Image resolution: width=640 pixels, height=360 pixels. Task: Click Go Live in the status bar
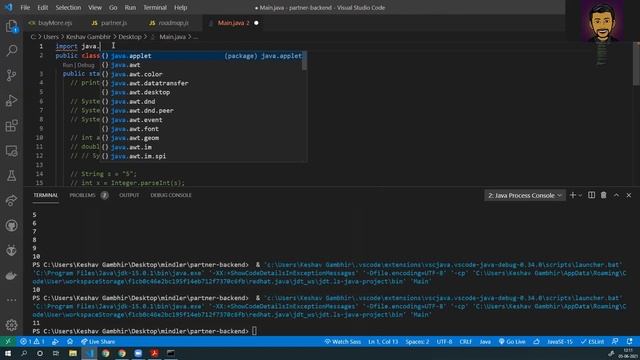tap(512, 342)
